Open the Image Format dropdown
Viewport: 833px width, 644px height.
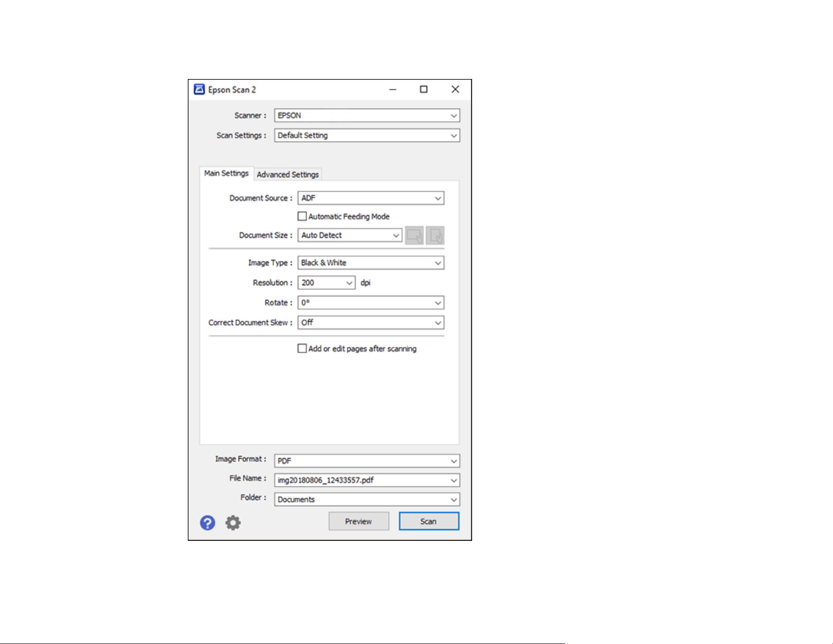(x=367, y=460)
